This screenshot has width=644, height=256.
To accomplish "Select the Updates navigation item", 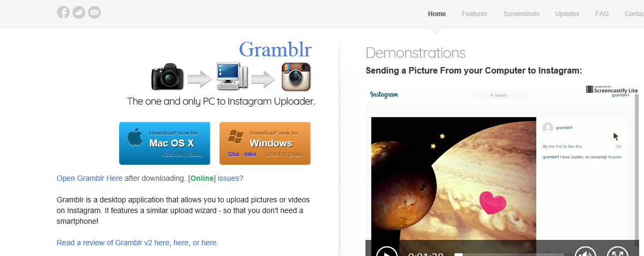I will click(567, 14).
